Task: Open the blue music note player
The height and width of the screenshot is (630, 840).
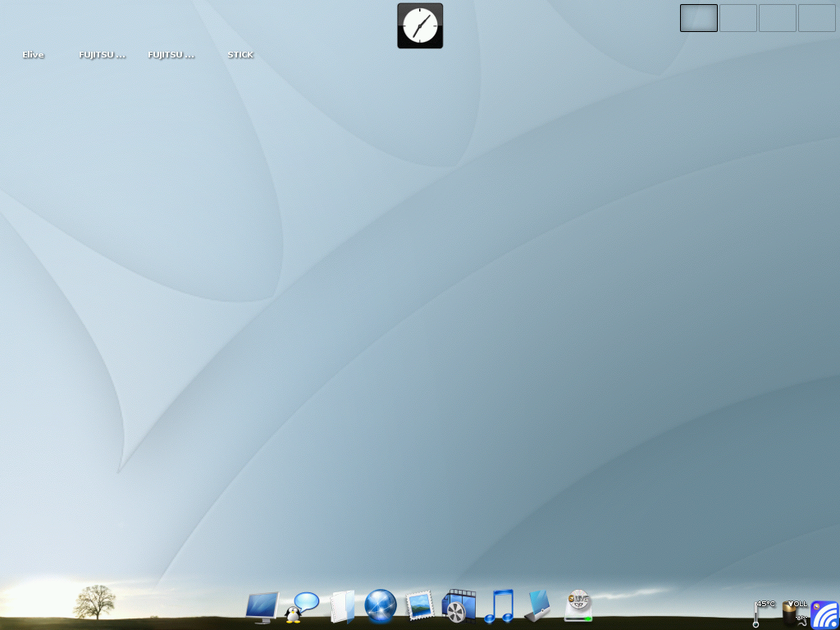Action: tap(499, 606)
